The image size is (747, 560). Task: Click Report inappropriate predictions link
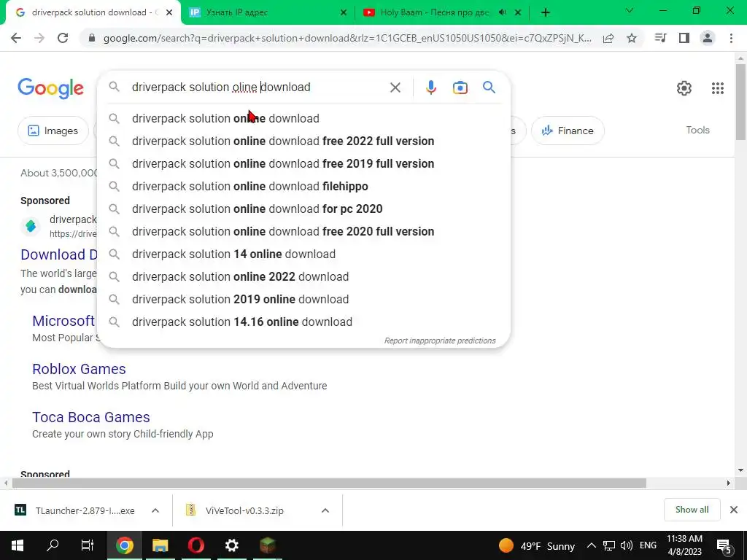click(x=440, y=341)
